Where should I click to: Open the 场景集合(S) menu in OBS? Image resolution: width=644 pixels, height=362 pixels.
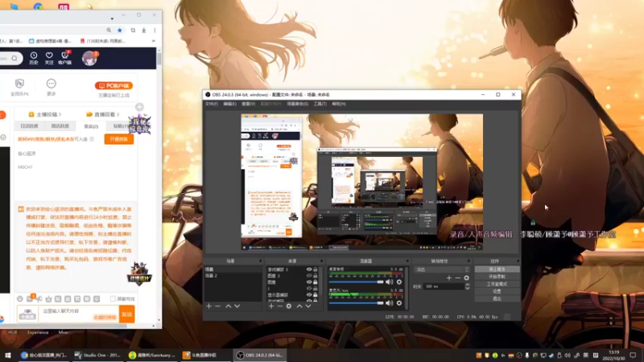coord(297,105)
